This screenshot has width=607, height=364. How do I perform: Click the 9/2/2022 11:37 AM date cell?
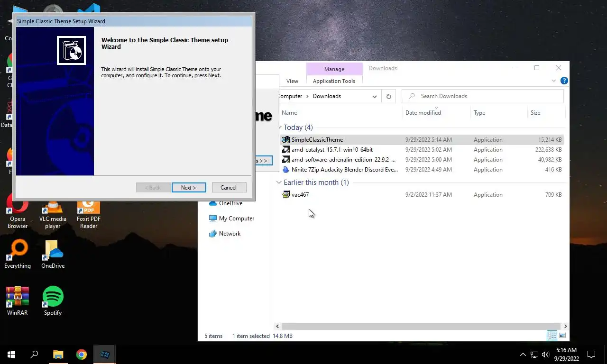click(428, 195)
